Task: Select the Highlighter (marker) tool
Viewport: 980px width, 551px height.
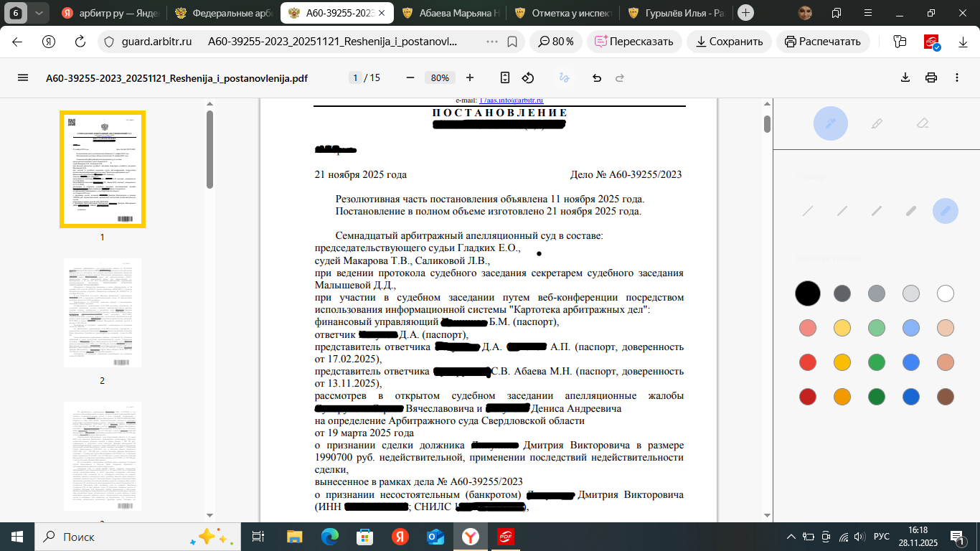Action: (877, 123)
